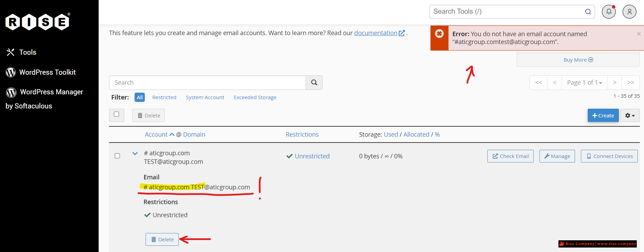Image resolution: width=644 pixels, height=252 pixels.
Task: Collapse the TEST@aticgroup.com row chevron
Action: click(135, 154)
